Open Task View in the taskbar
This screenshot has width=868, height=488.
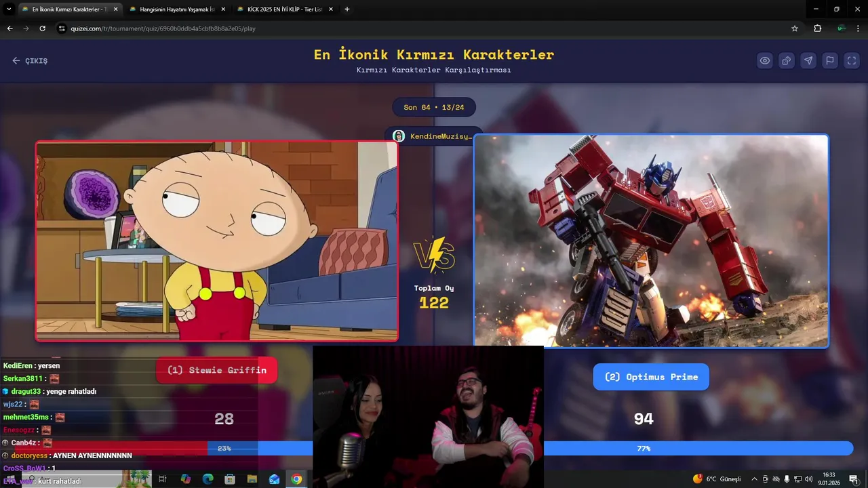(x=163, y=479)
